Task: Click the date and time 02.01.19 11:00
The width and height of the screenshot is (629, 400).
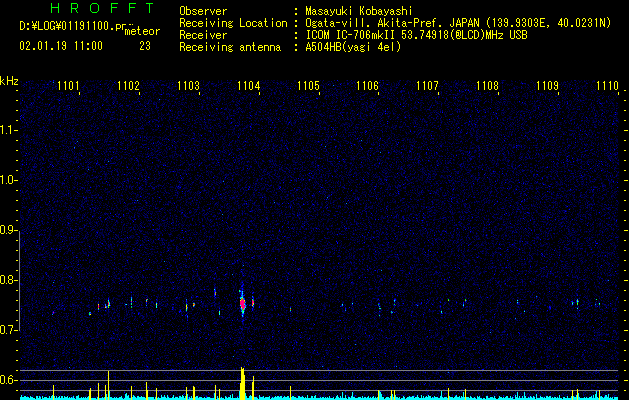Action: (61, 46)
